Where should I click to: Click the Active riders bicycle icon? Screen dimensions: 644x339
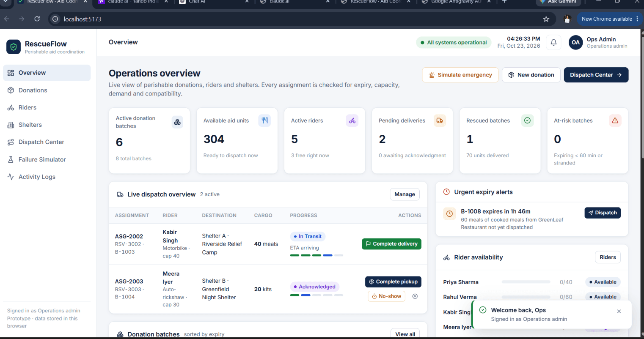pyautogui.click(x=352, y=120)
